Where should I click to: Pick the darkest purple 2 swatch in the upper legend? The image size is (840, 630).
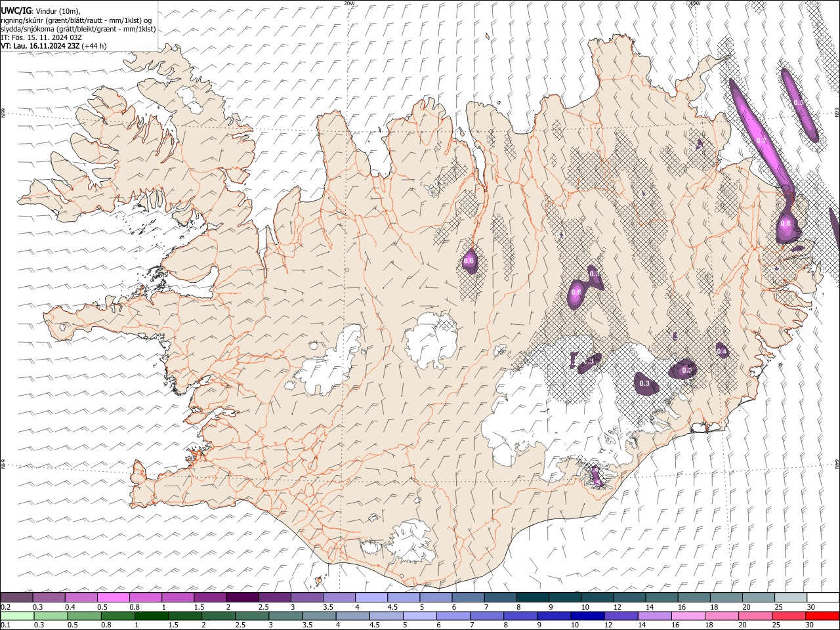point(242,598)
